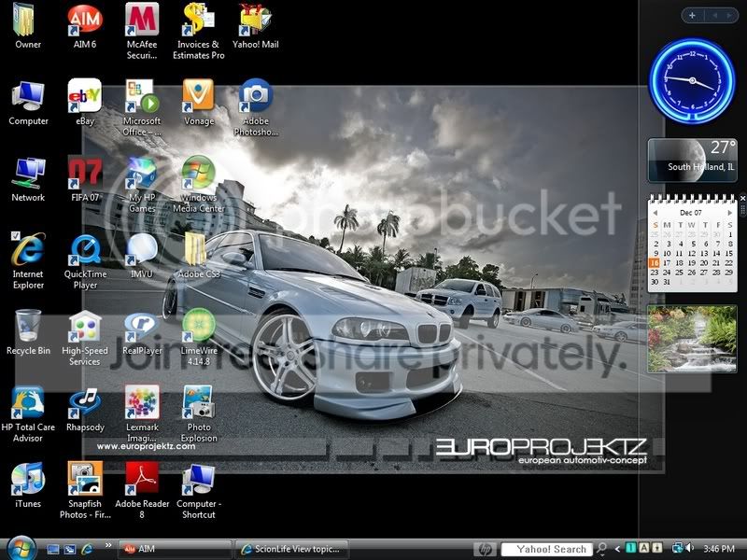
Task: Switch to ScionLife View topic taskbar window
Action: click(291, 549)
